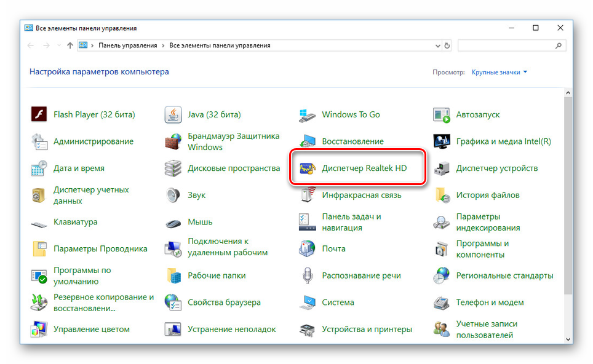Click the Панель задач и навигация icon
The height and width of the screenshot is (364, 593).
(x=307, y=222)
